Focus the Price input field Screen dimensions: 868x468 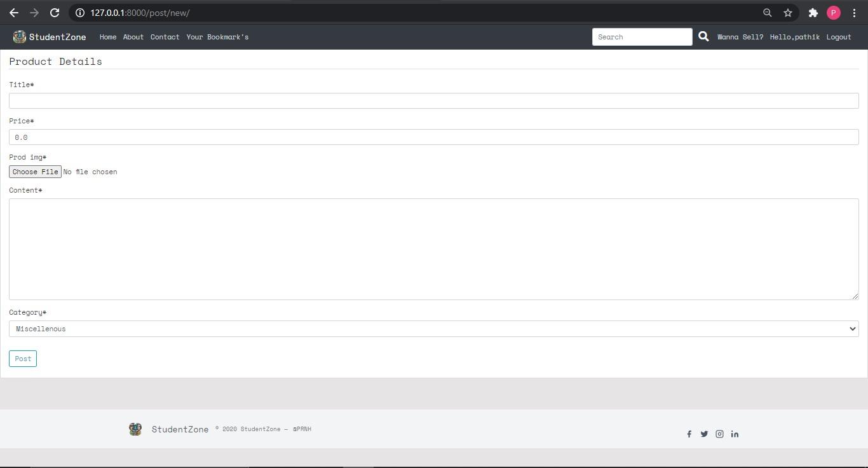(x=434, y=137)
